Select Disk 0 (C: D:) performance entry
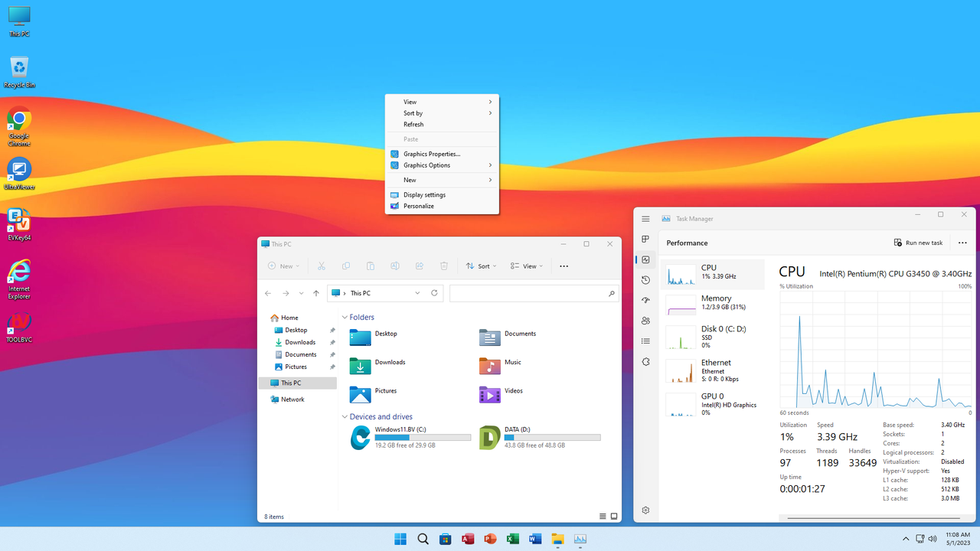 (714, 337)
